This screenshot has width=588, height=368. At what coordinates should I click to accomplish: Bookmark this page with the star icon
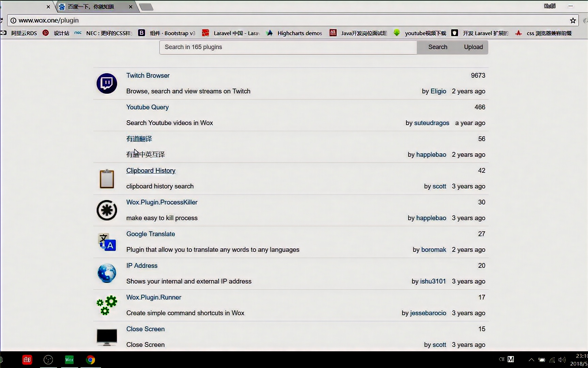click(x=573, y=20)
